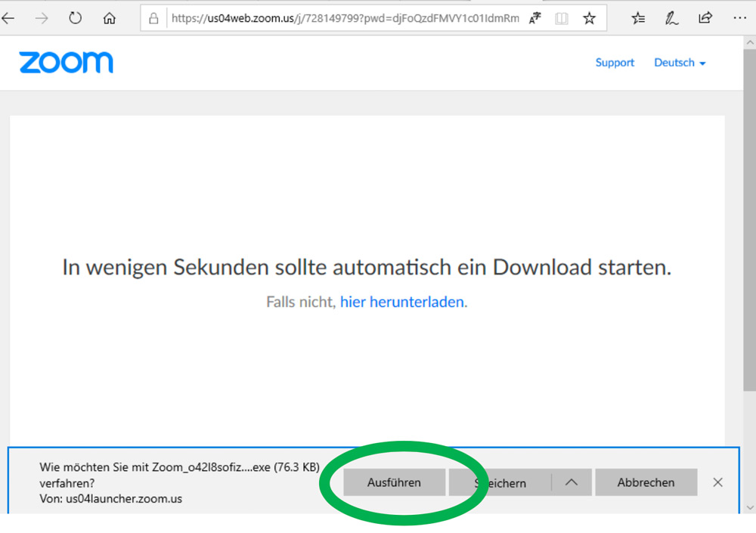Add this page to favorites
The width and height of the screenshot is (756, 533).
(x=589, y=18)
